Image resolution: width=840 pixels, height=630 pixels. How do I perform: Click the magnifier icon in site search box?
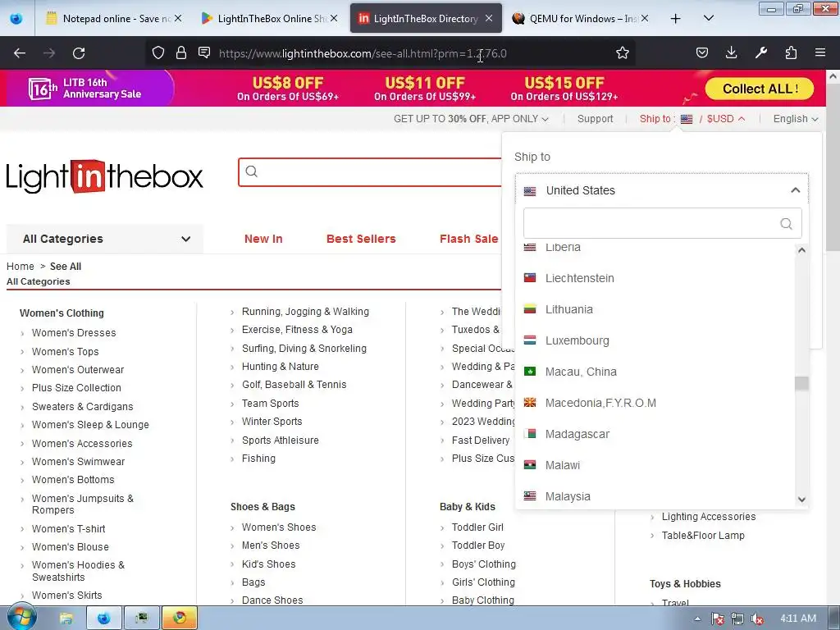(x=251, y=171)
